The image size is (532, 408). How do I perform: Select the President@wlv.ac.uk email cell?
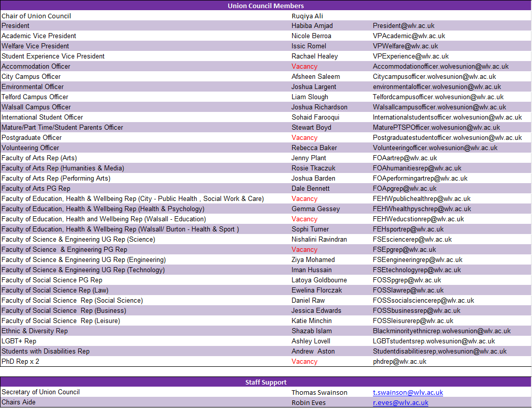pyautogui.click(x=404, y=26)
